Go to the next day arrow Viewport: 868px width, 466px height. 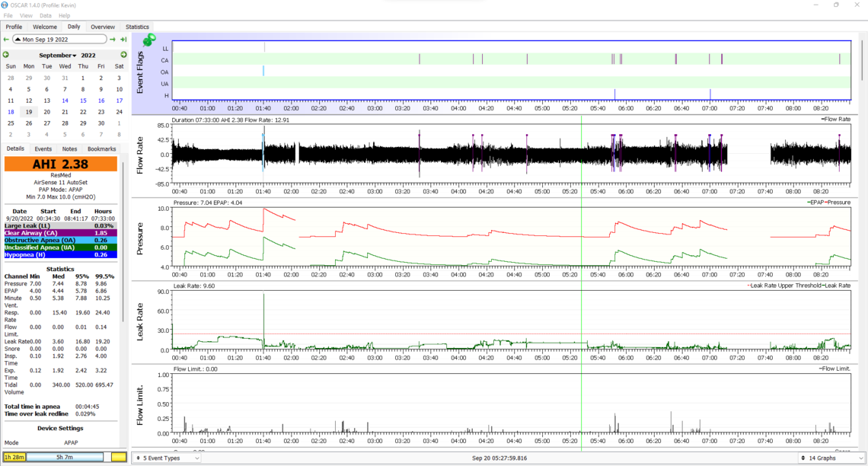113,40
